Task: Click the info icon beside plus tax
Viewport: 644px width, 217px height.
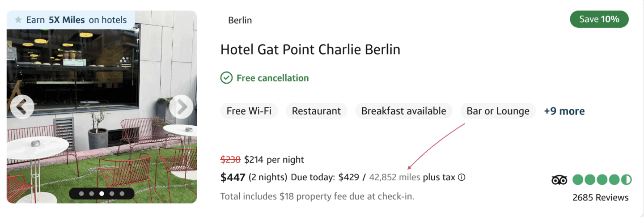Action: point(462,177)
